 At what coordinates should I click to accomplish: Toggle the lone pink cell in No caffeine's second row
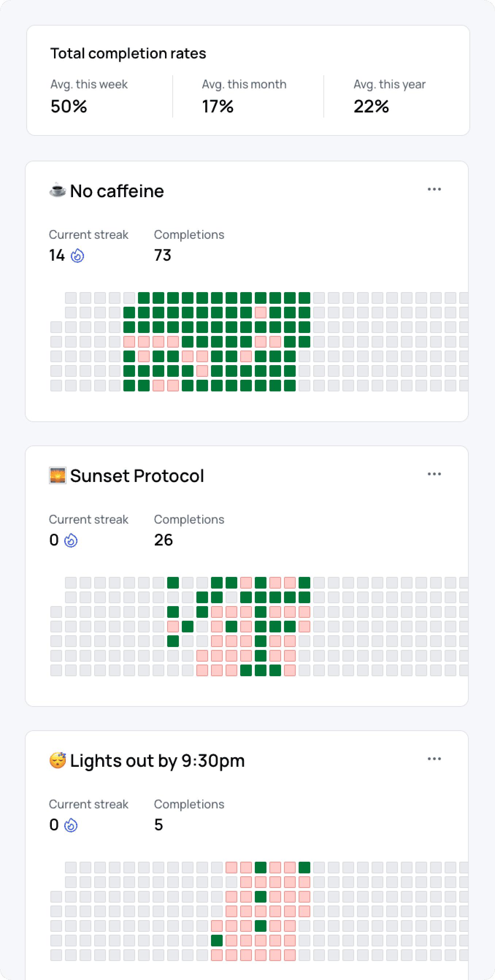(x=261, y=313)
